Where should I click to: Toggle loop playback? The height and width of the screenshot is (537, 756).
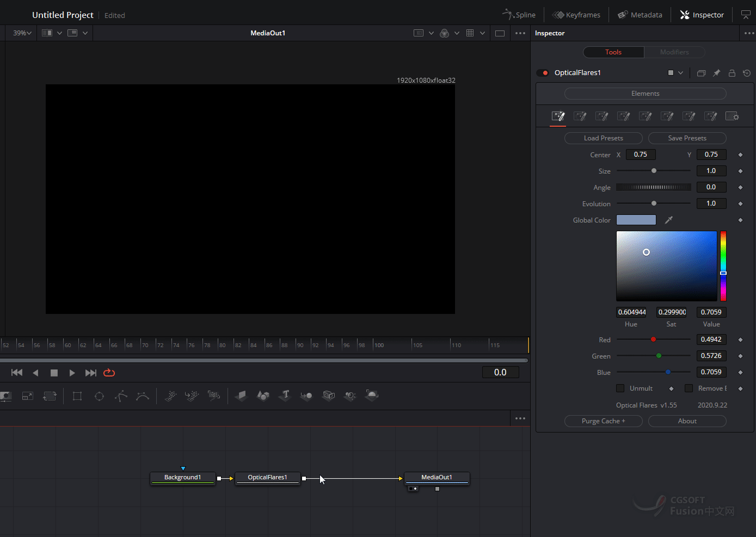[109, 373]
